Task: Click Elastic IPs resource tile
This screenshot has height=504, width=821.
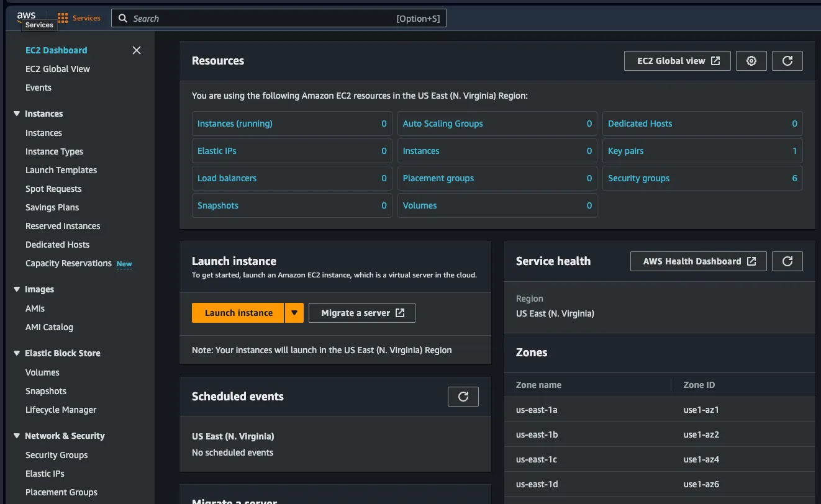Action: click(x=292, y=151)
